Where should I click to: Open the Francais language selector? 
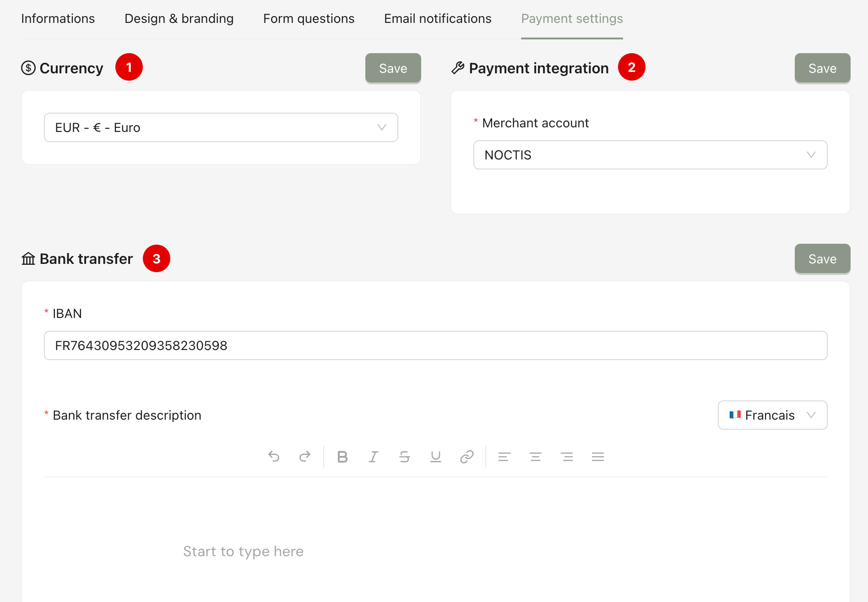pyautogui.click(x=772, y=415)
